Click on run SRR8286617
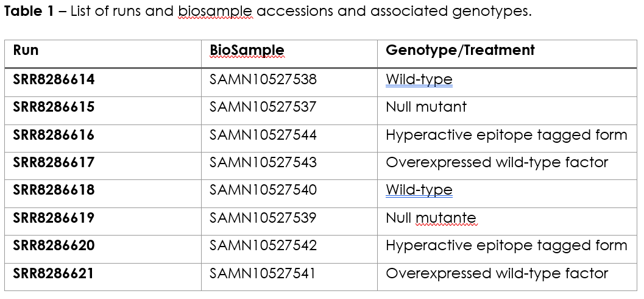The width and height of the screenshot is (644, 299). coord(54,162)
